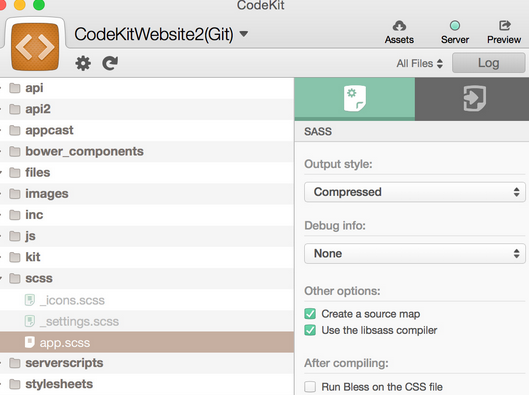Open the CodeKitWebsite2(Git) project dropdown arrow
Image resolution: width=529 pixels, height=395 pixels.
click(x=244, y=34)
